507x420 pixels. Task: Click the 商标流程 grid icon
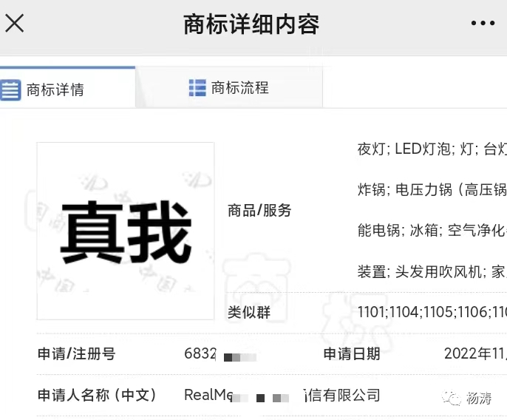point(197,88)
